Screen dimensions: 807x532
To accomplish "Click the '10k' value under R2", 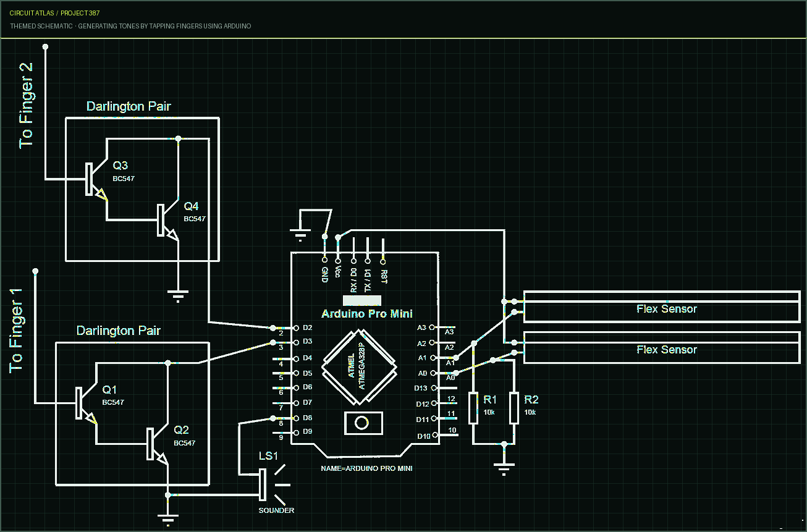I will click(x=530, y=412).
